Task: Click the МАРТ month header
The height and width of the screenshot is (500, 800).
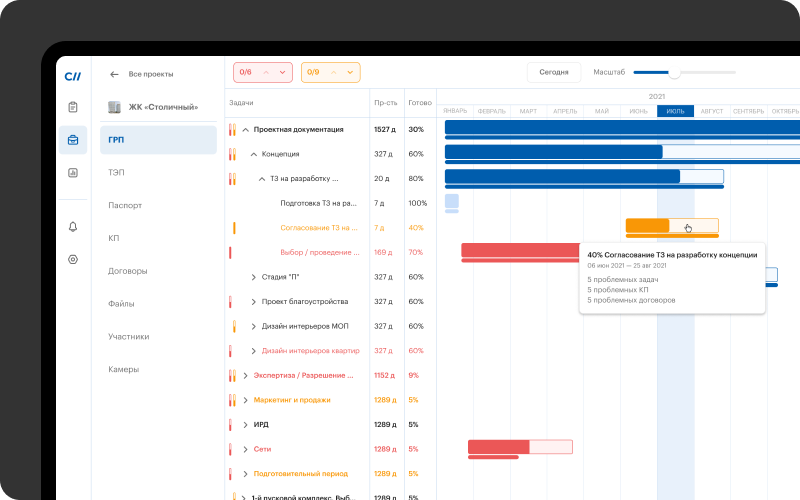Action: (x=528, y=111)
